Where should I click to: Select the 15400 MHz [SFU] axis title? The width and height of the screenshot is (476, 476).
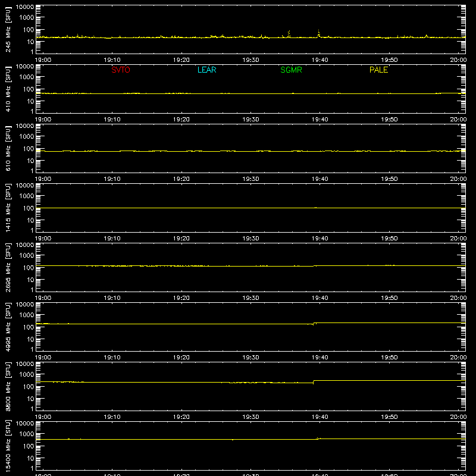click(8, 446)
